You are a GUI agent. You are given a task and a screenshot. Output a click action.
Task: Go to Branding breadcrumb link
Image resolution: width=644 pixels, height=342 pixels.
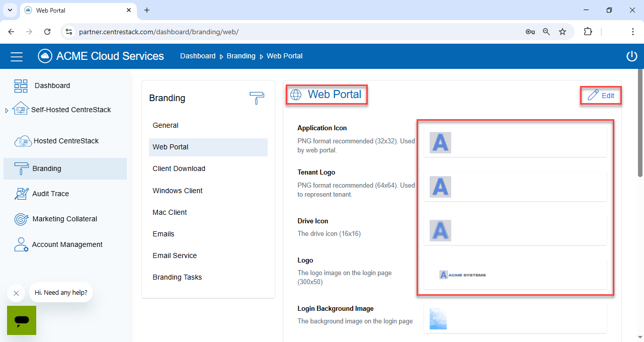(x=241, y=56)
